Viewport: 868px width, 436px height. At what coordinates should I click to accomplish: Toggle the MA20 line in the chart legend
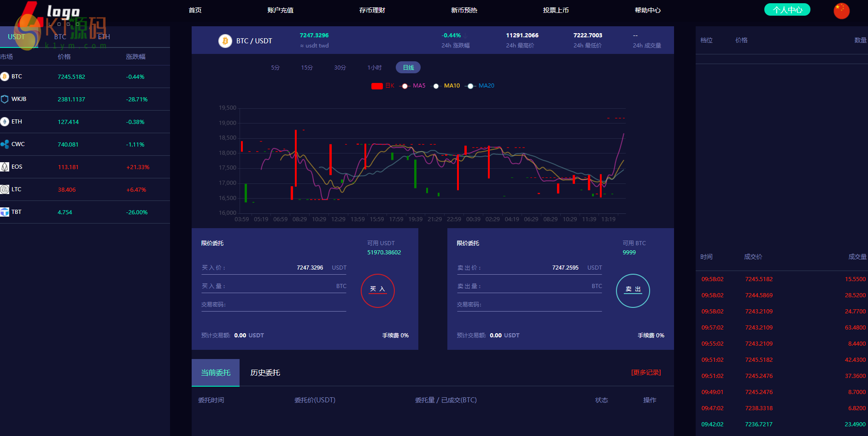click(x=481, y=86)
